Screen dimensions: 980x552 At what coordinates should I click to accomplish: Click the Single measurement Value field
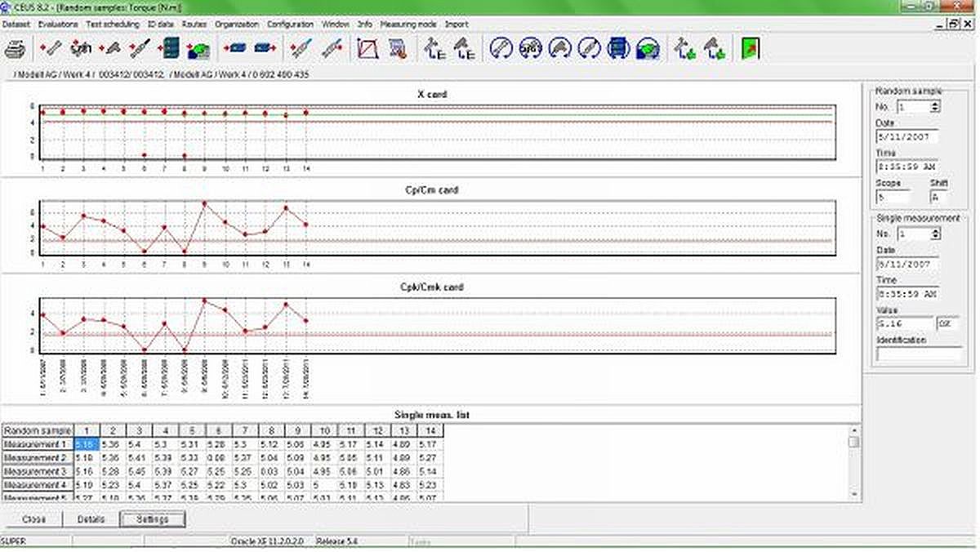click(x=905, y=324)
